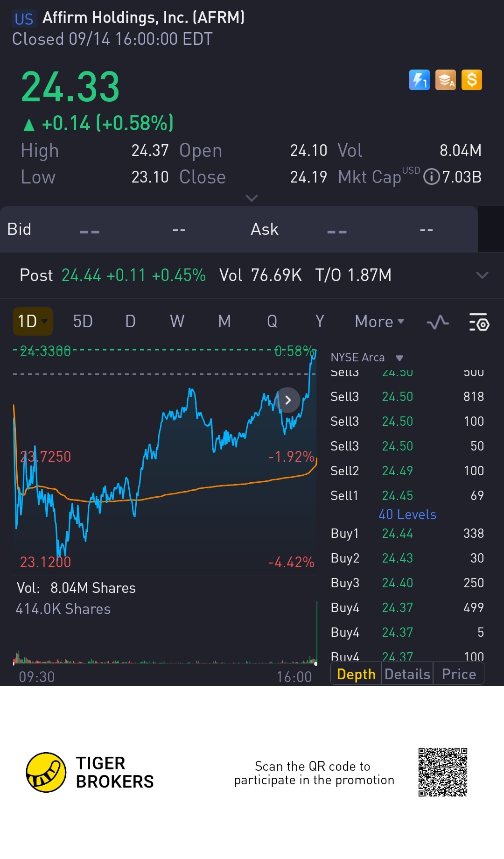
Task: Switch chart to Y yearly timeframe
Action: tap(320, 321)
